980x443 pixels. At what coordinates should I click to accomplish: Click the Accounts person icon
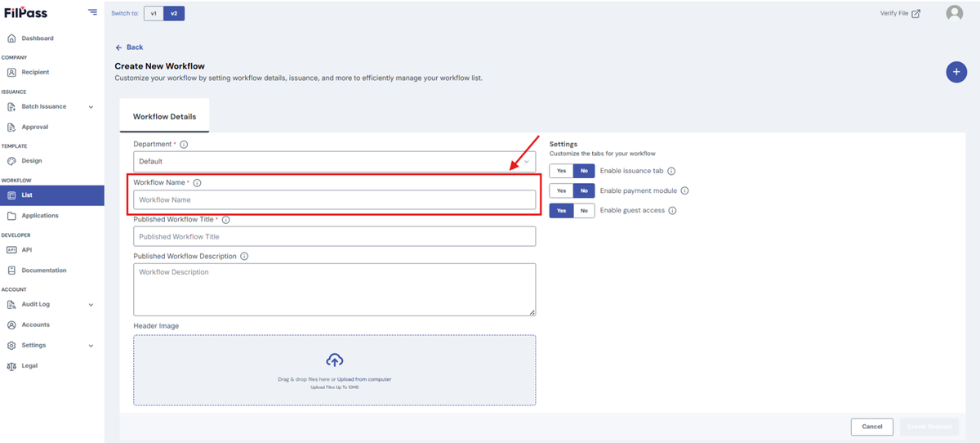coord(11,324)
